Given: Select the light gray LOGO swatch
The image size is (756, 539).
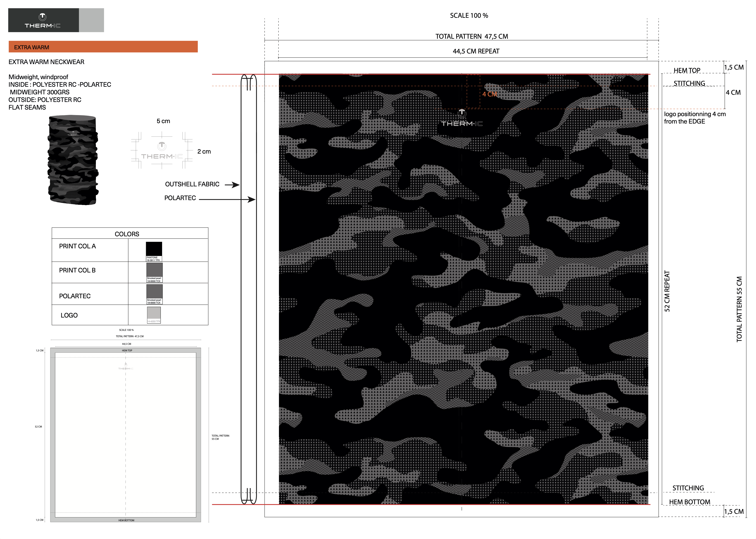Looking at the screenshot, I should pyautogui.click(x=154, y=313).
